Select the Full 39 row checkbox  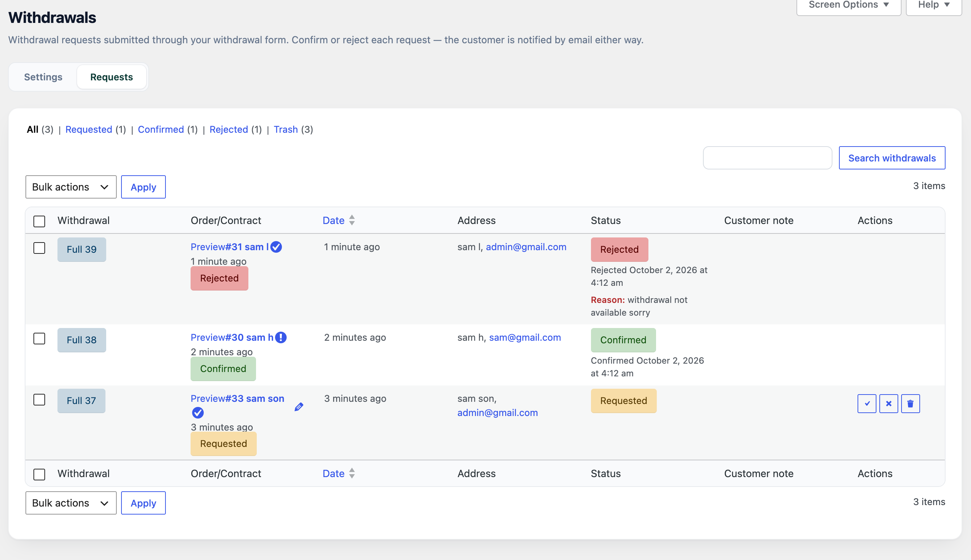[x=39, y=248]
